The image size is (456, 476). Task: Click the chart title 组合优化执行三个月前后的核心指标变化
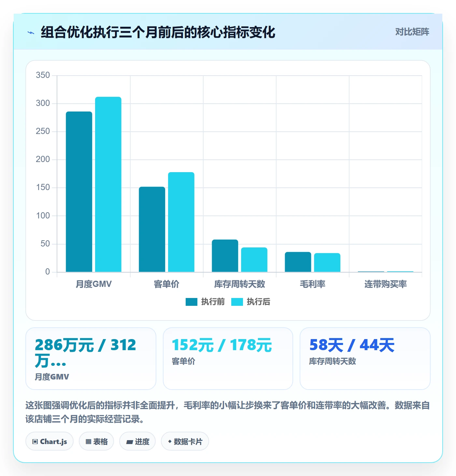pyautogui.click(x=158, y=32)
